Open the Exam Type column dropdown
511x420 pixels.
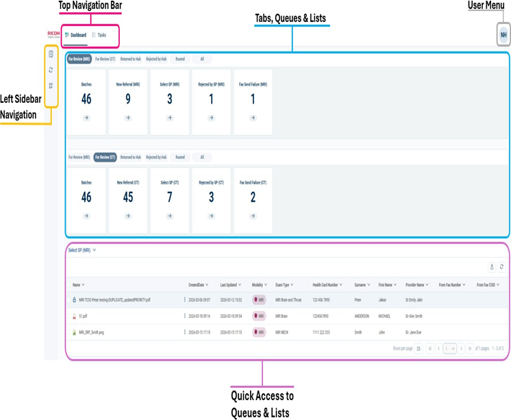(x=292, y=285)
